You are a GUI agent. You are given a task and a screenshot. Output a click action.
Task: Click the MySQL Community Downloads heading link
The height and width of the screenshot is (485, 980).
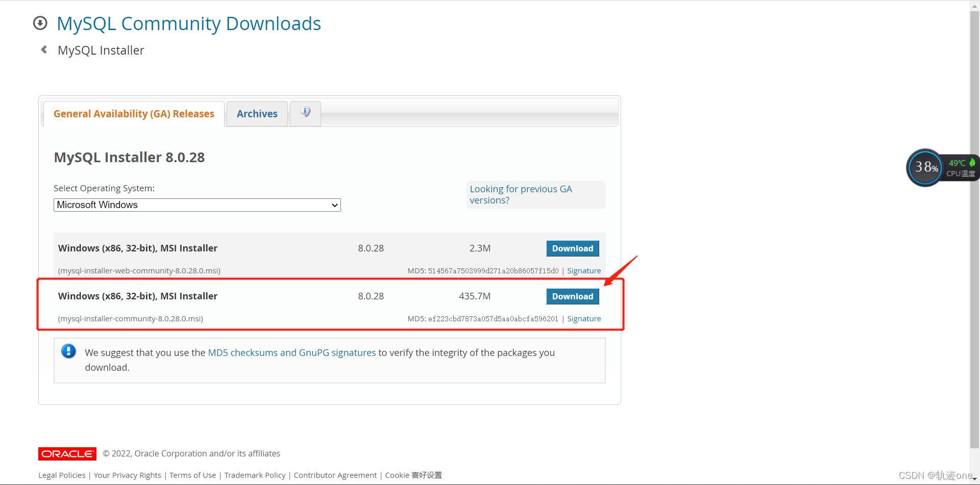point(189,23)
